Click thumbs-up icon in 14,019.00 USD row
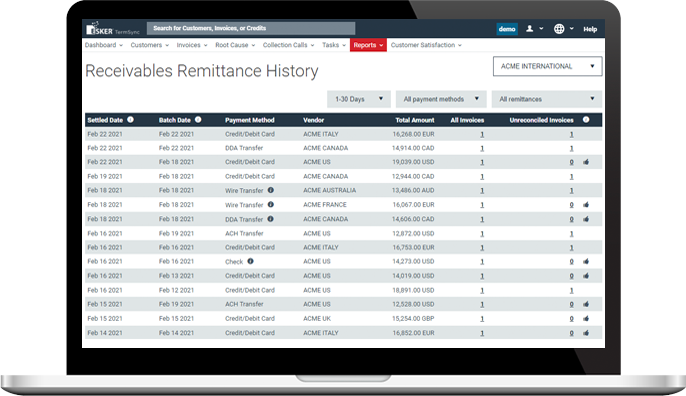The width and height of the screenshot is (686, 396). (x=586, y=276)
